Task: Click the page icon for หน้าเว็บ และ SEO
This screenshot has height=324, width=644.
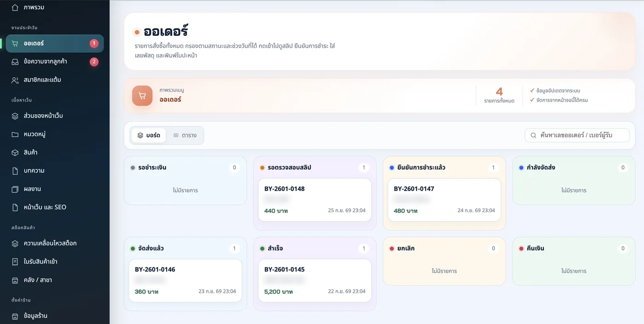Action: click(15, 207)
